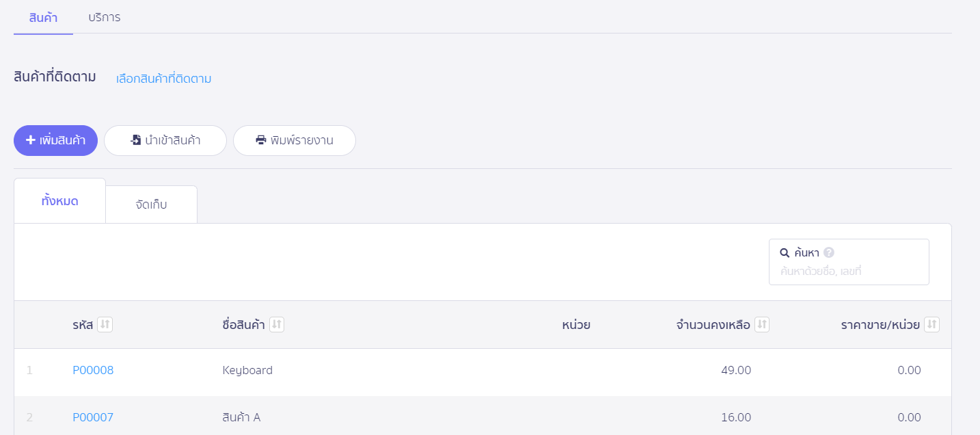Viewport: 980px width, 435px height.
Task: Open the เลือกสินค้าที่ติดตาม link
Action: (164, 79)
